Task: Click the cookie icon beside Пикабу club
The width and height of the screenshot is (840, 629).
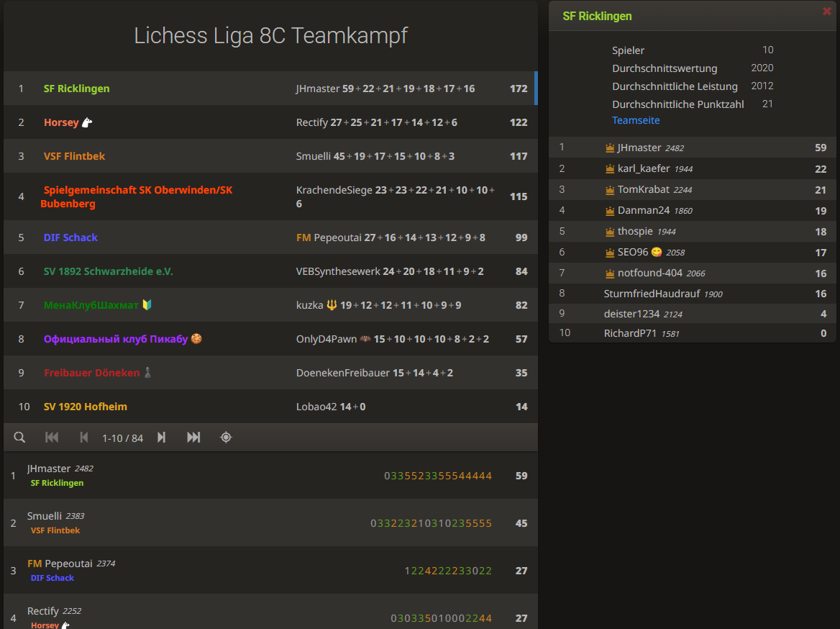Action: [x=196, y=338]
